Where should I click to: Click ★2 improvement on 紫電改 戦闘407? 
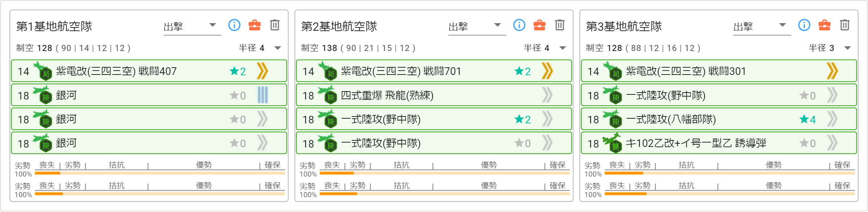(238, 71)
